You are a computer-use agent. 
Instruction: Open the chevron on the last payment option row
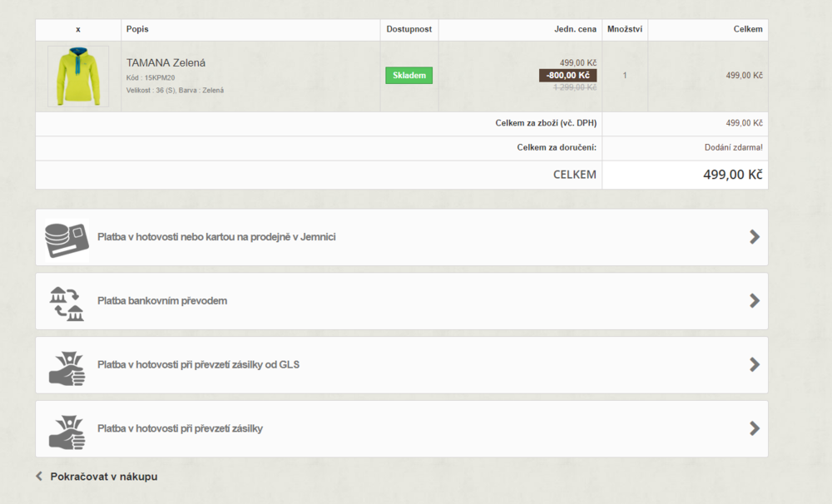(754, 428)
